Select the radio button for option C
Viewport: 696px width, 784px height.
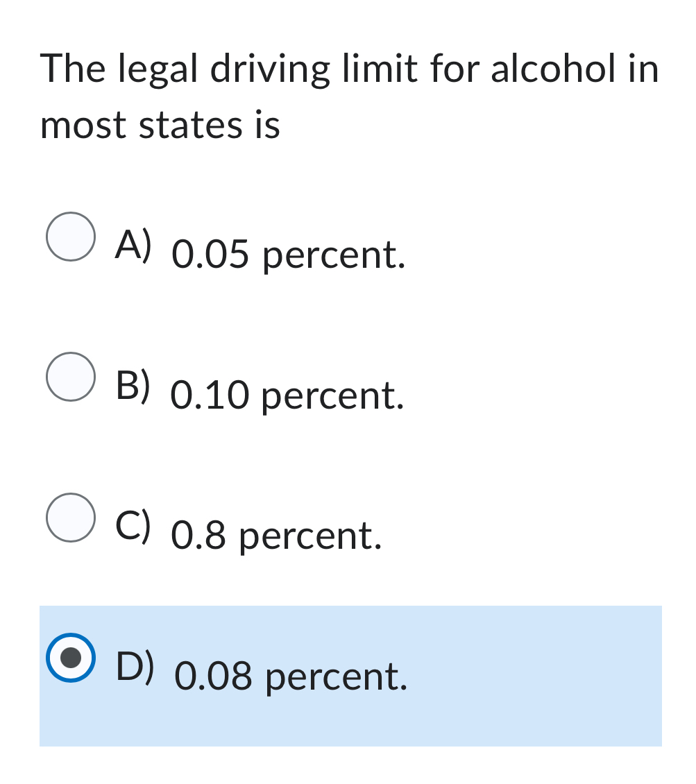(x=70, y=517)
